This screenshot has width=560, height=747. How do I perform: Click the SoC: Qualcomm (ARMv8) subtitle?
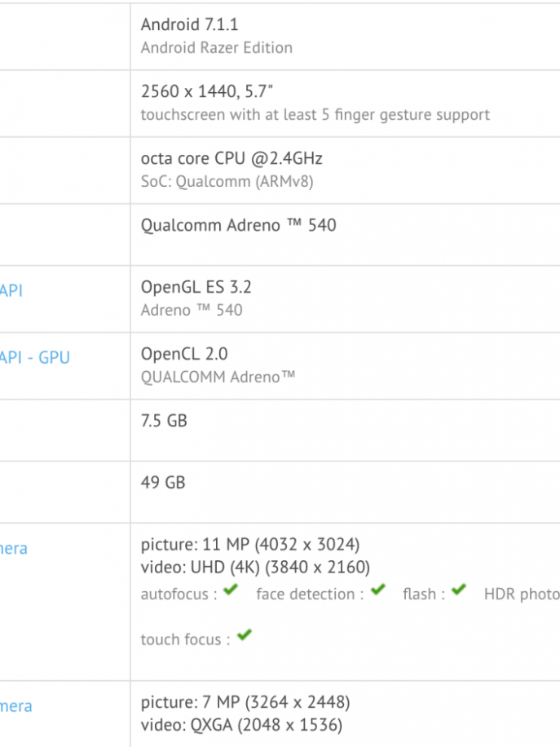tap(227, 181)
